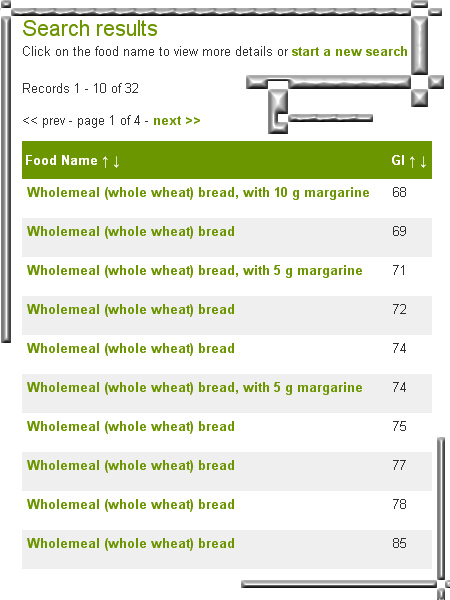450x600 pixels.
Task: Go to next results page
Action: pyautogui.click(x=177, y=121)
